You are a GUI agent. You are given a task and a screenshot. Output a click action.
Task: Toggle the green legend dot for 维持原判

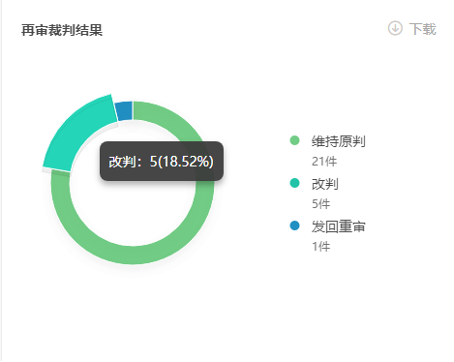click(x=295, y=140)
